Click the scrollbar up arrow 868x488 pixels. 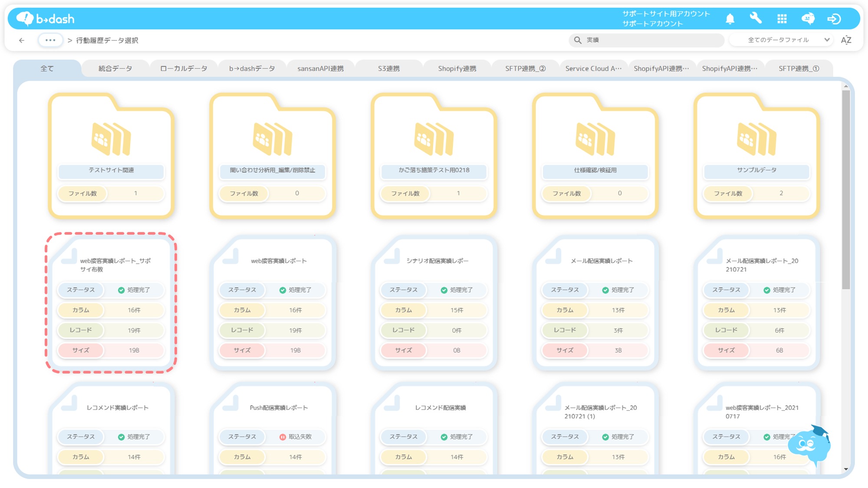[846, 86]
